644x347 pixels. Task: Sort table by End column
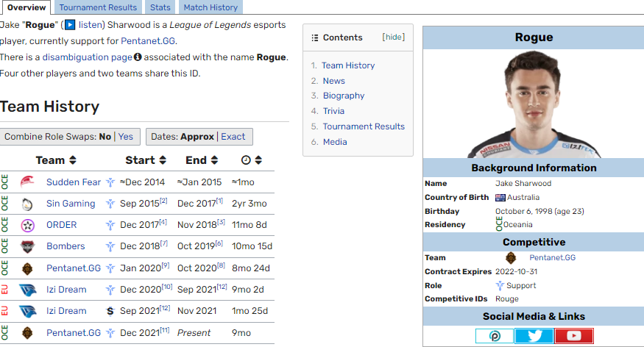214,160
